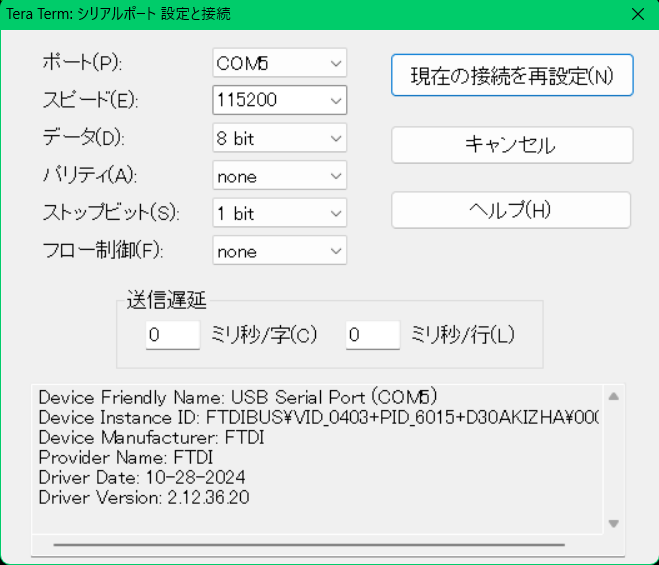Click the device info scroll down arrow
Viewport: 659px width, 565px height.
pyautogui.click(x=614, y=523)
